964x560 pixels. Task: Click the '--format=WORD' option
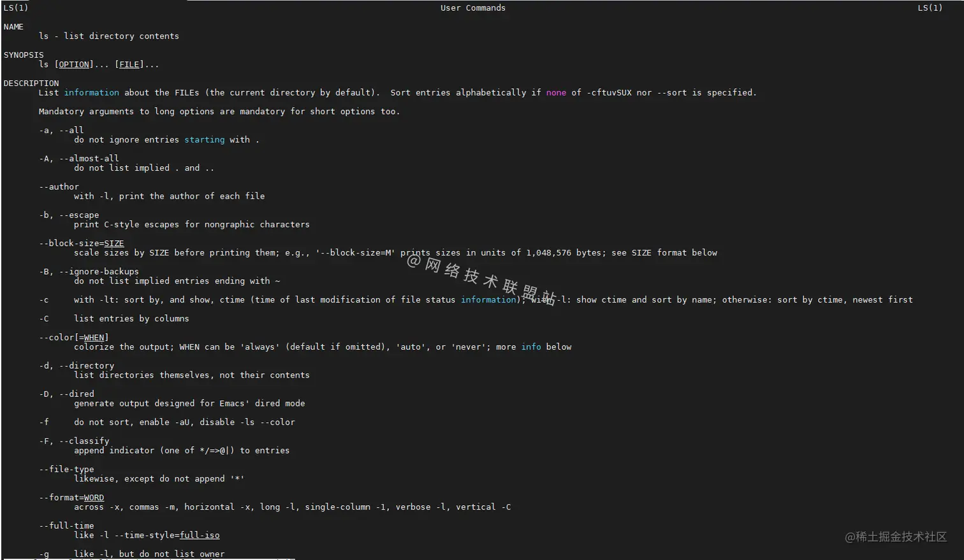71,498
